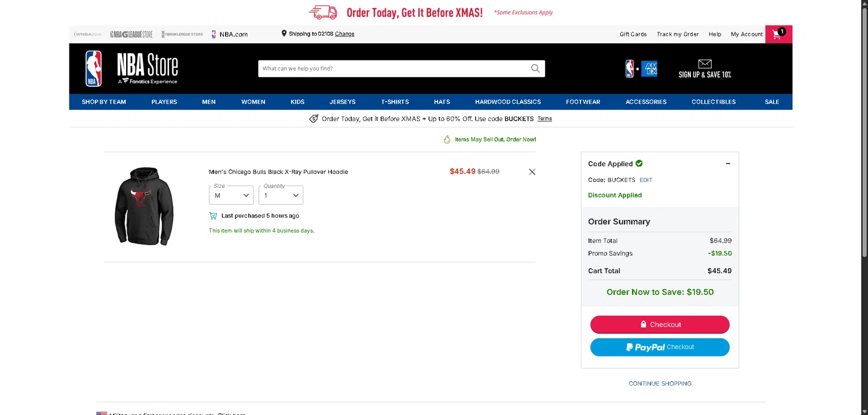This screenshot has width=868, height=415.
Task: Open the Sale menu
Action: pos(772,102)
